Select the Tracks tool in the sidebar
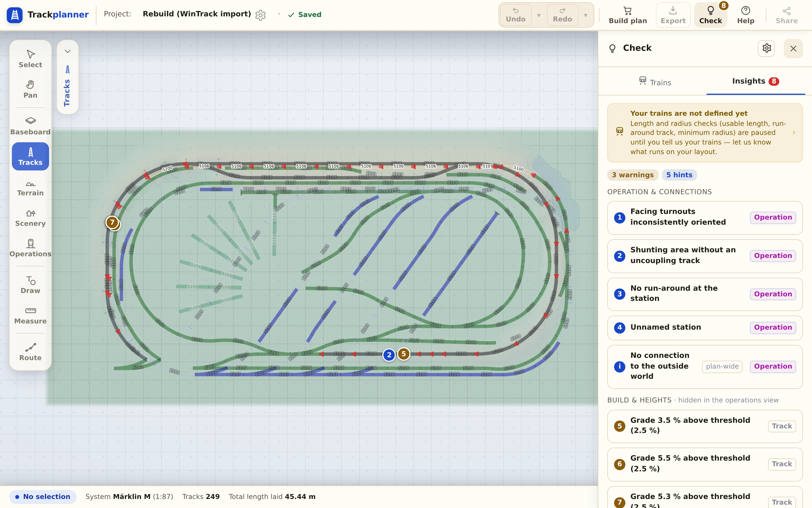812x508 pixels. click(x=30, y=156)
